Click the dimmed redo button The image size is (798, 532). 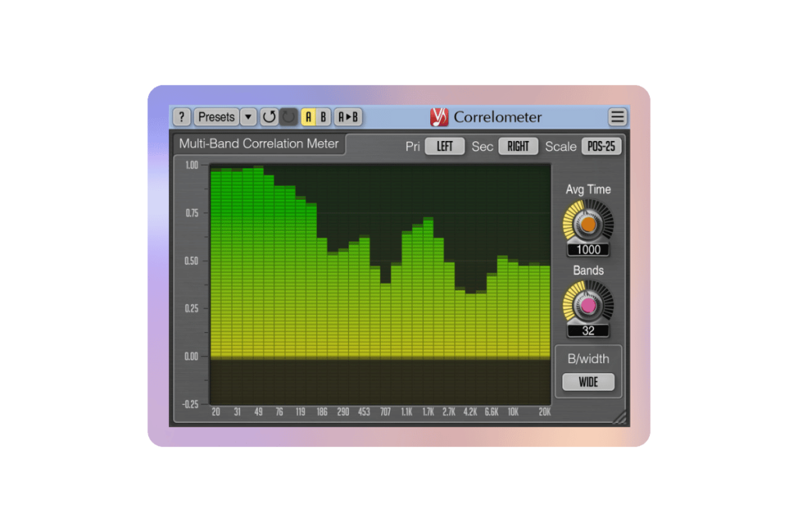288,117
